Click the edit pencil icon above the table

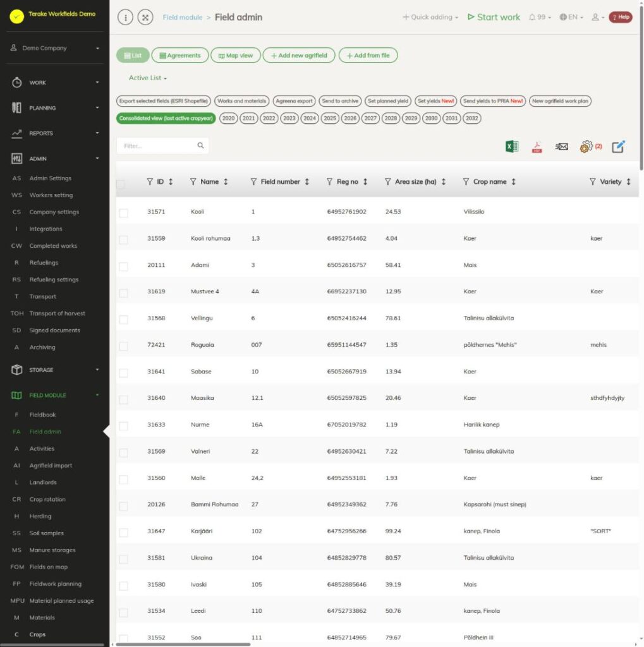coord(618,147)
